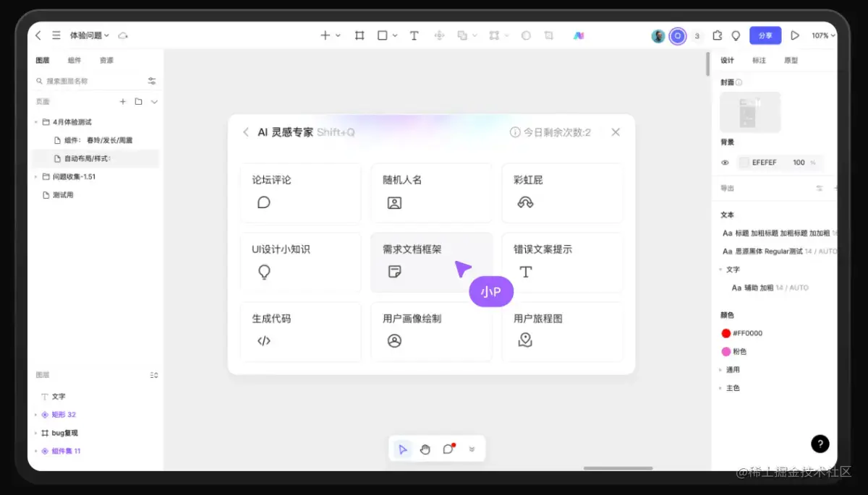Image resolution: width=868 pixels, height=495 pixels.
Task: Open the Shape tool dropdown arrow
Action: (x=394, y=35)
